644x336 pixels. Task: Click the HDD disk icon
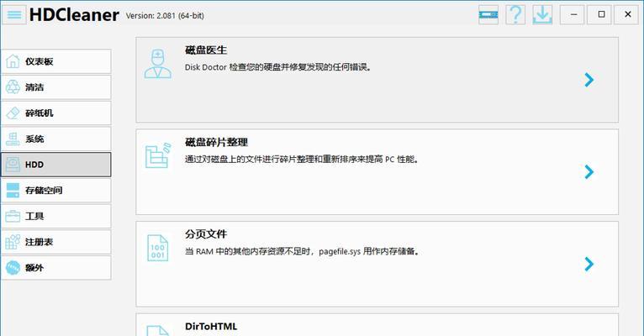pyautogui.click(x=13, y=165)
